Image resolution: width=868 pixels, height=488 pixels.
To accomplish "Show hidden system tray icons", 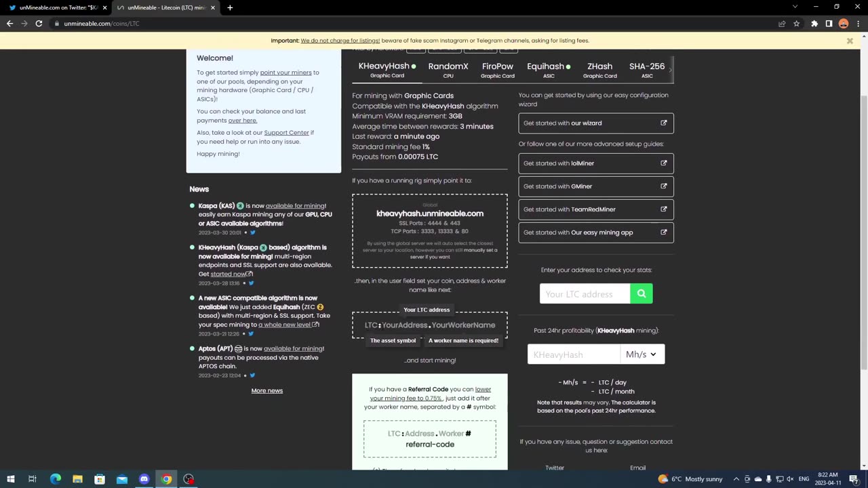I will point(736,479).
